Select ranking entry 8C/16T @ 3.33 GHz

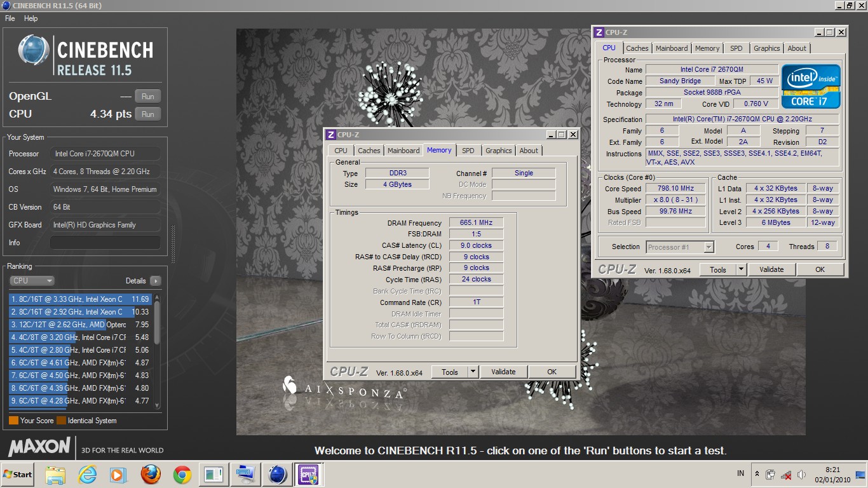(x=79, y=299)
